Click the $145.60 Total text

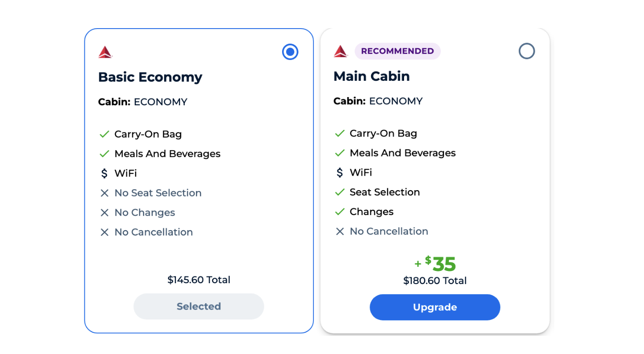click(199, 280)
